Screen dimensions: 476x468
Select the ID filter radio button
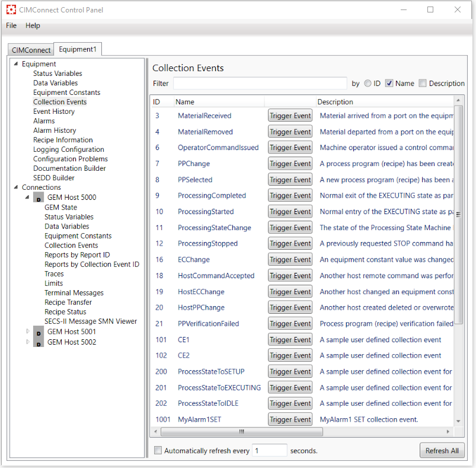[x=368, y=83]
